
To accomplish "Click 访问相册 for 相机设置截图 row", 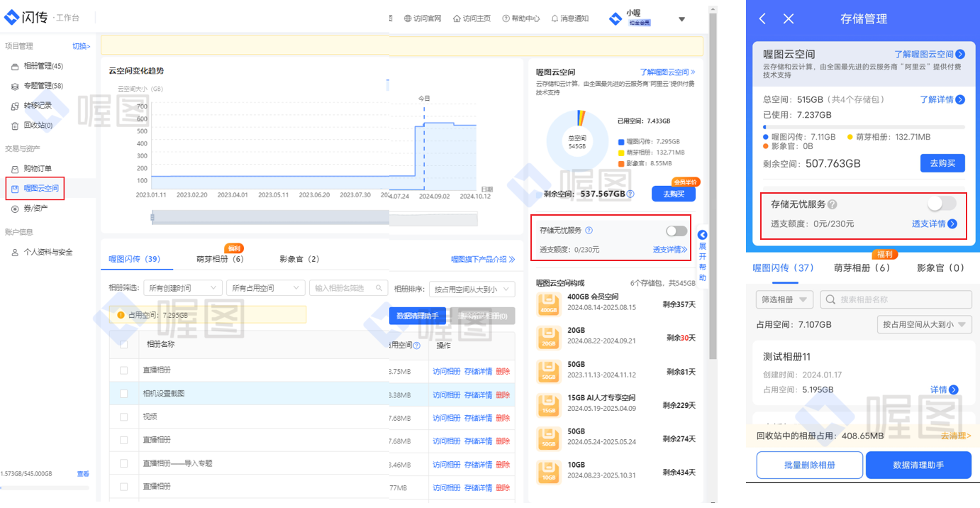I will tap(447, 394).
